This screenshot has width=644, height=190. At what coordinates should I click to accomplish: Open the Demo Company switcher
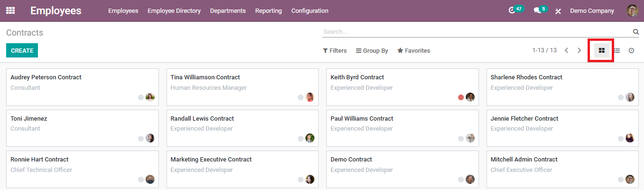[592, 10]
